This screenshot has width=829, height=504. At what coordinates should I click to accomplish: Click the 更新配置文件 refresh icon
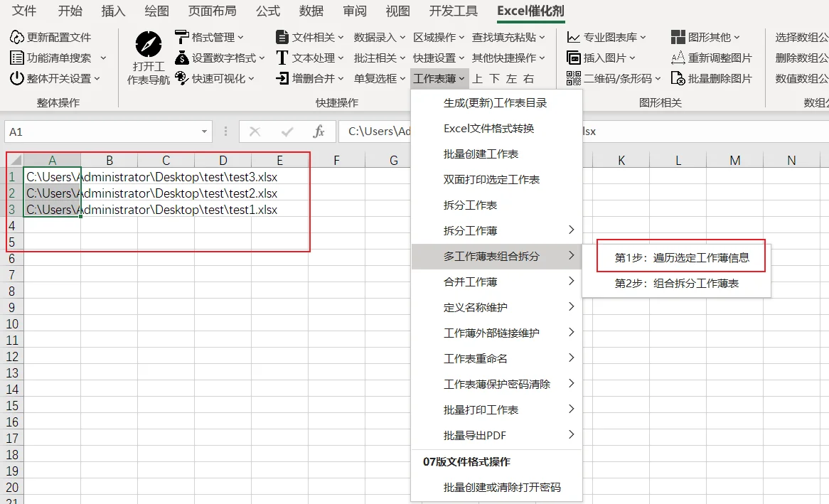(17, 37)
